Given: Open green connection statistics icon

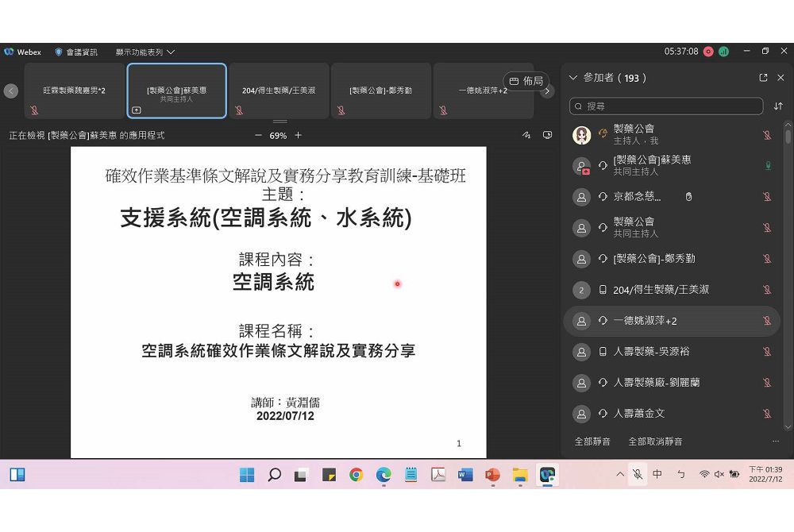Looking at the screenshot, I should click(723, 52).
